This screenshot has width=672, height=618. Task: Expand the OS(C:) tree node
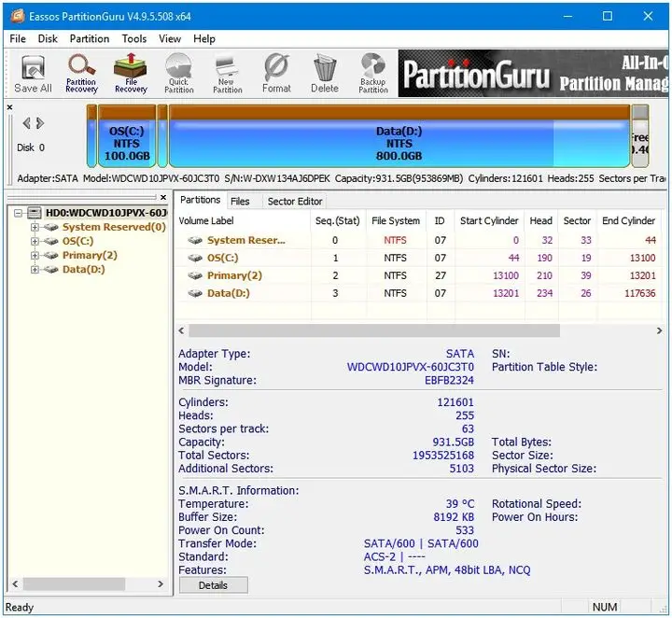tap(35, 241)
